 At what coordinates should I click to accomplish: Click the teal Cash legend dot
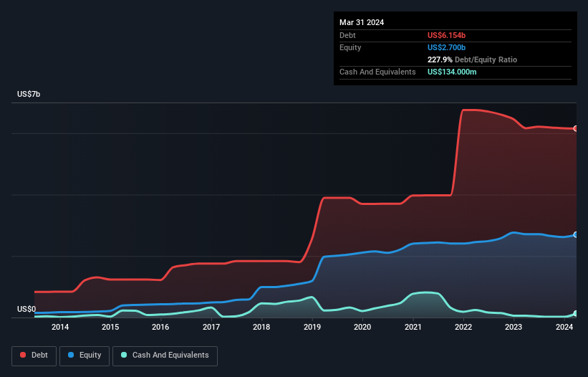point(124,355)
